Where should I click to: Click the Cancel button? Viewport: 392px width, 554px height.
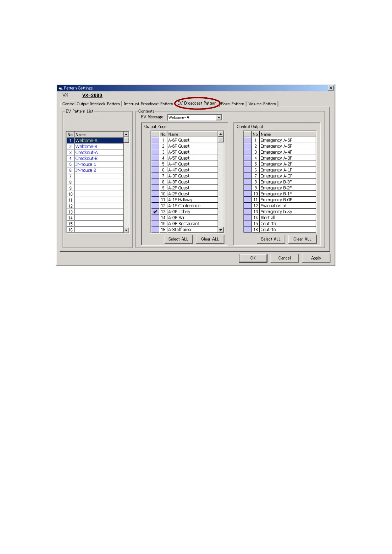(284, 258)
